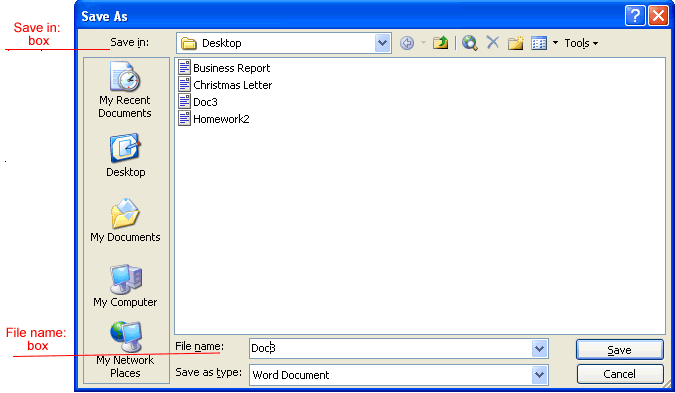675x393 pixels.
Task: Open the Views dropdown arrow
Action: click(x=555, y=43)
